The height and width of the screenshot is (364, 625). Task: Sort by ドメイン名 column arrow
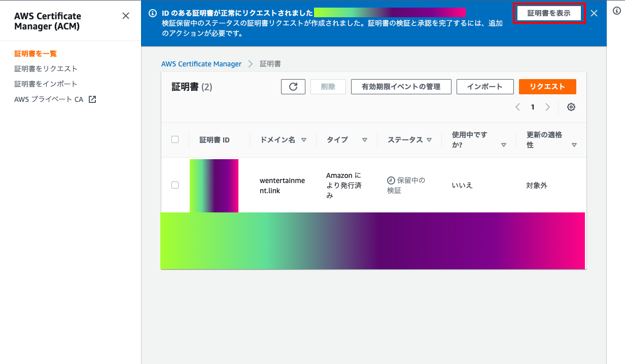[304, 140]
